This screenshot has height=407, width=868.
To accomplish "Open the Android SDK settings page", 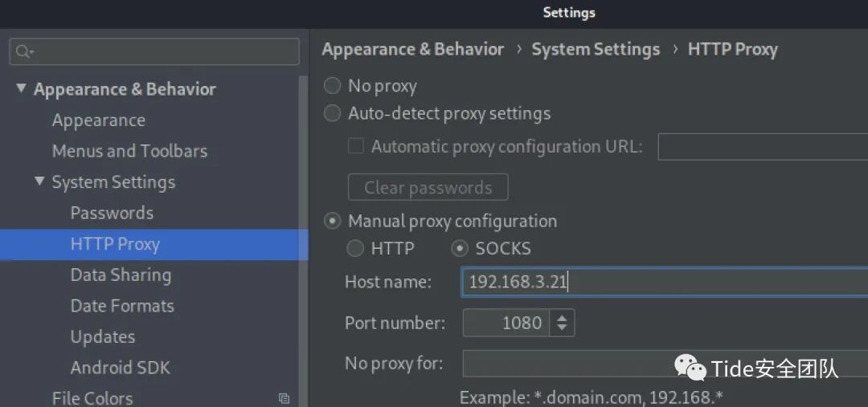I will (120, 368).
